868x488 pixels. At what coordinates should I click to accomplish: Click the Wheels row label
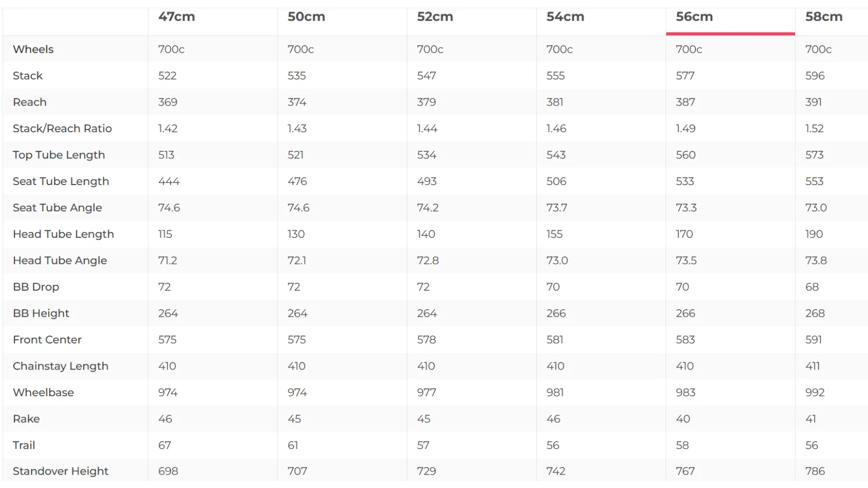coord(33,49)
